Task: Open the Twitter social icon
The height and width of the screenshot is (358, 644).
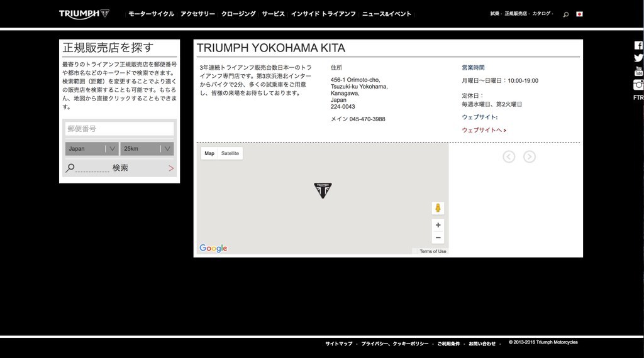Action: [638, 58]
